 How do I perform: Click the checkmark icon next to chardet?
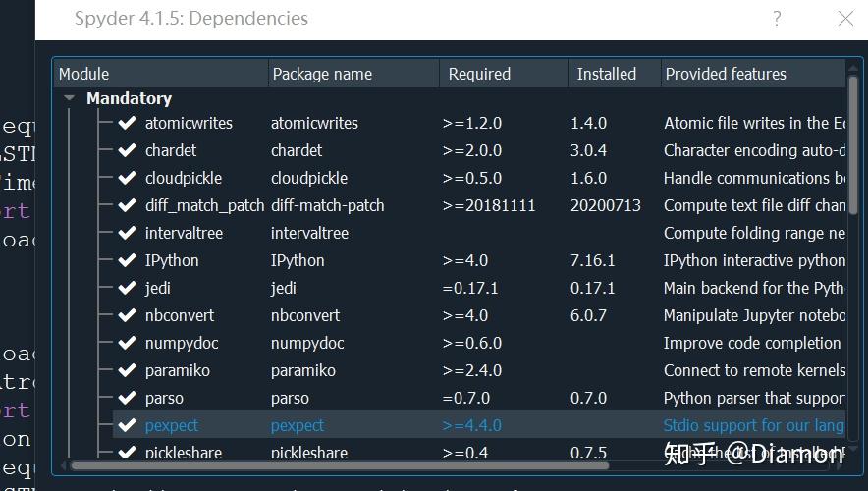(x=128, y=150)
